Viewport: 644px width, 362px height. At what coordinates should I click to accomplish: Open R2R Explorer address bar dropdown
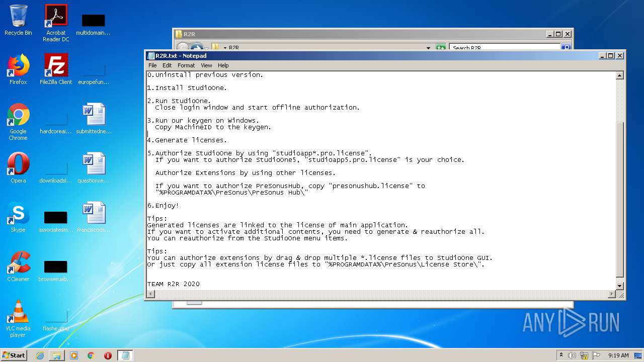click(x=428, y=48)
